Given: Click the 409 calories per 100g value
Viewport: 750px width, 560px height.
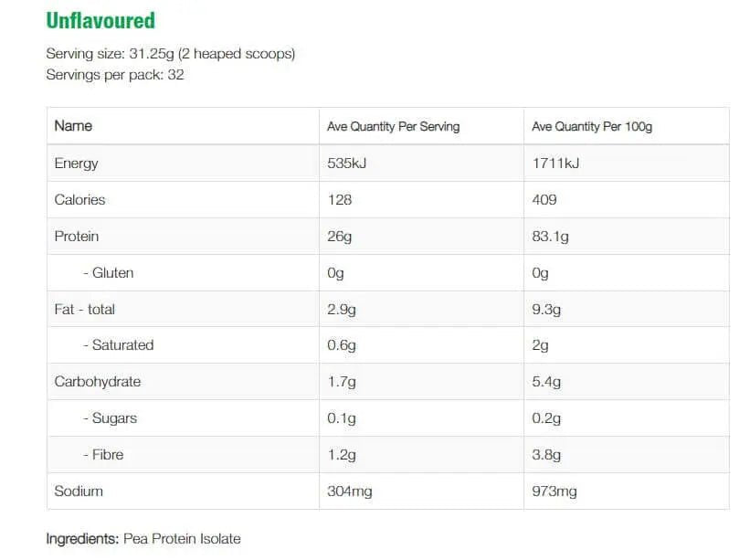Looking at the screenshot, I should point(544,200).
